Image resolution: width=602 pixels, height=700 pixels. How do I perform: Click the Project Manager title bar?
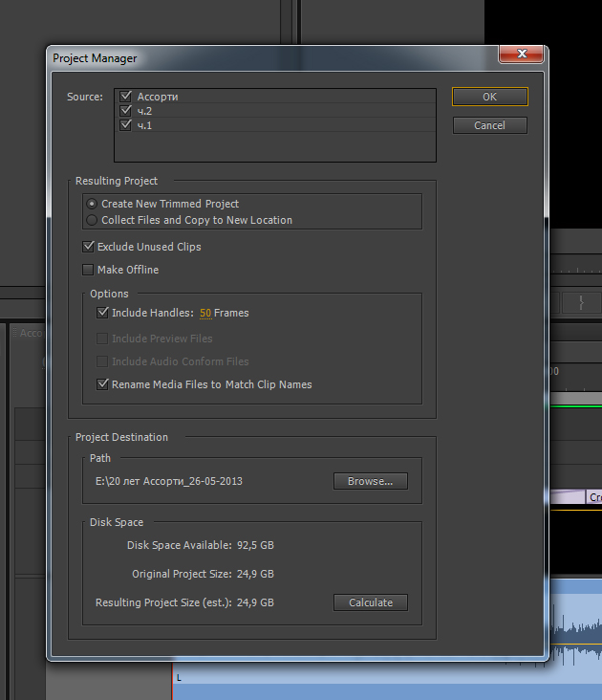tap(272, 58)
